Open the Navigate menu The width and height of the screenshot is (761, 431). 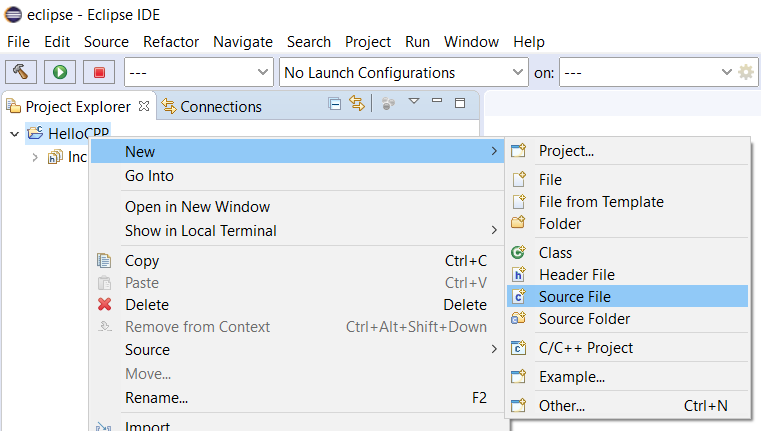click(243, 42)
